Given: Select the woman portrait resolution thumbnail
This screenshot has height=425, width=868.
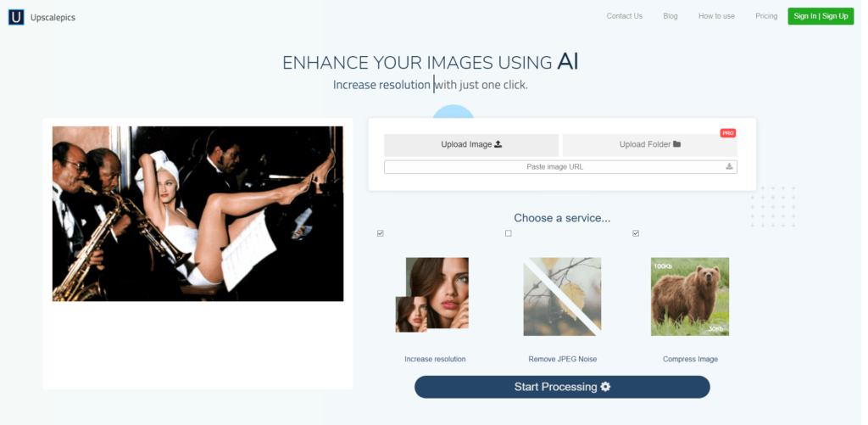Looking at the screenshot, I should point(432,294).
